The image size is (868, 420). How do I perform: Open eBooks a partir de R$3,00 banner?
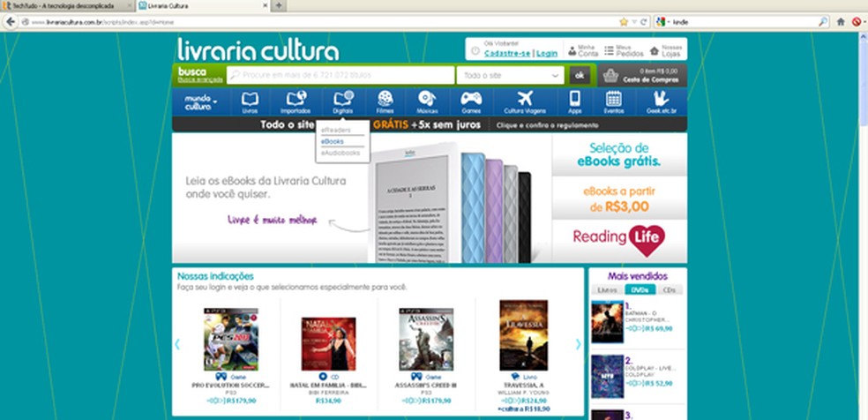pos(619,199)
